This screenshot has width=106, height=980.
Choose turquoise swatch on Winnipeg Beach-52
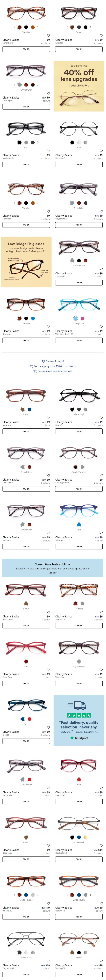pyautogui.click(x=75, y=318)
